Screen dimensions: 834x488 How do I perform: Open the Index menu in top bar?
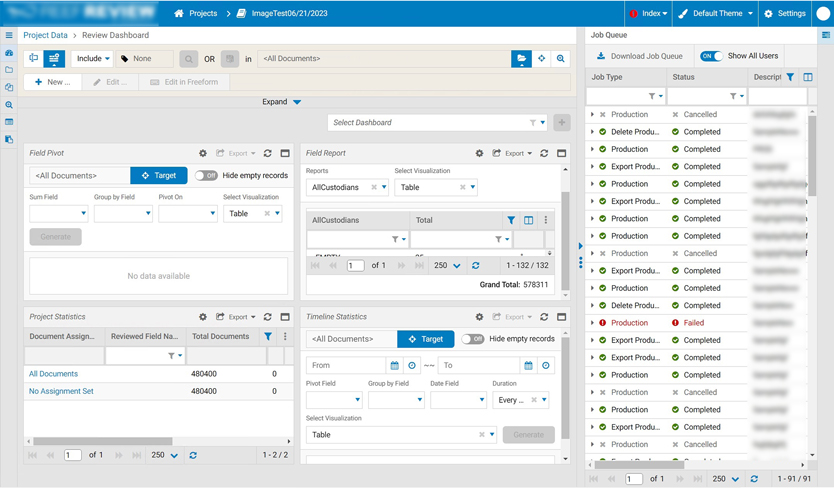click(x=648, y=14)
